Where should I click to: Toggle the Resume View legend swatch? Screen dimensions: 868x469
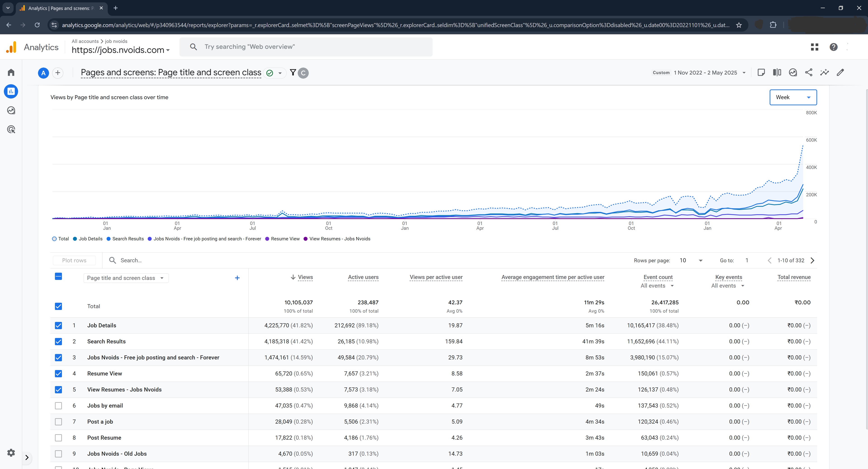(x=267, y=239)
